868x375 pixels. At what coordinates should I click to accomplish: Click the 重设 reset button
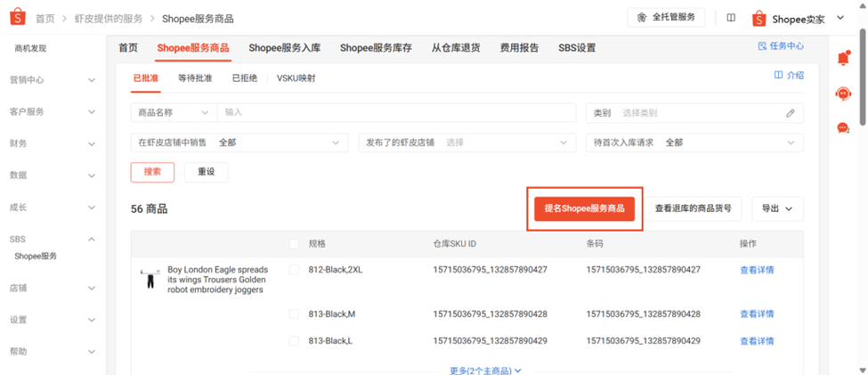pyautogui.click(x=206, y=172)
